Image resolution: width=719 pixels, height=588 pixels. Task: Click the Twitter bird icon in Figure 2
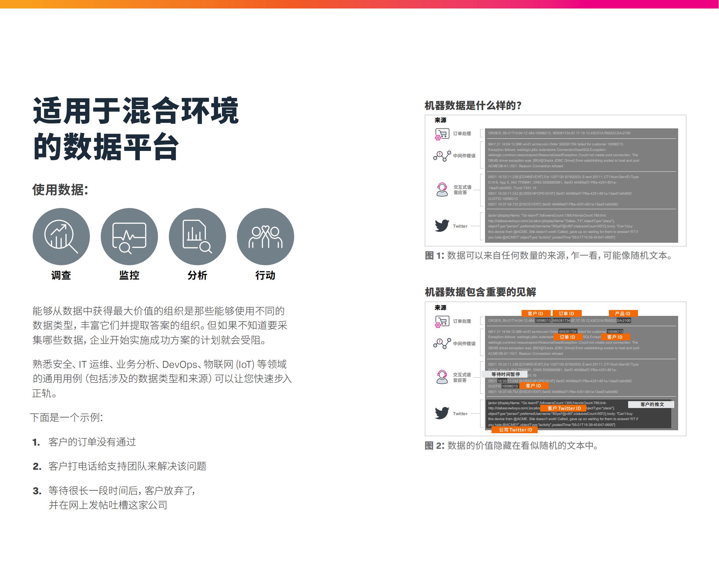442,413
